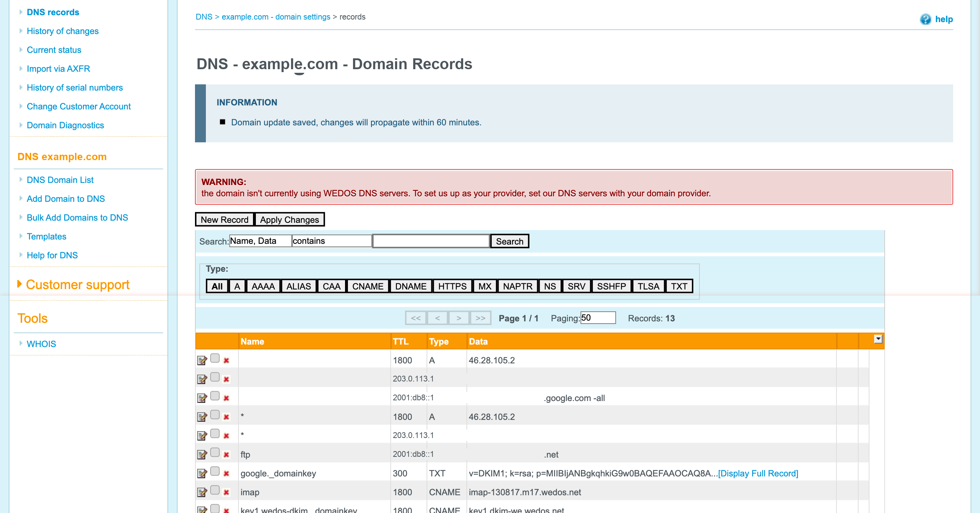Open the contains condition selector
The image size is (980, 513).
point(331,241)
